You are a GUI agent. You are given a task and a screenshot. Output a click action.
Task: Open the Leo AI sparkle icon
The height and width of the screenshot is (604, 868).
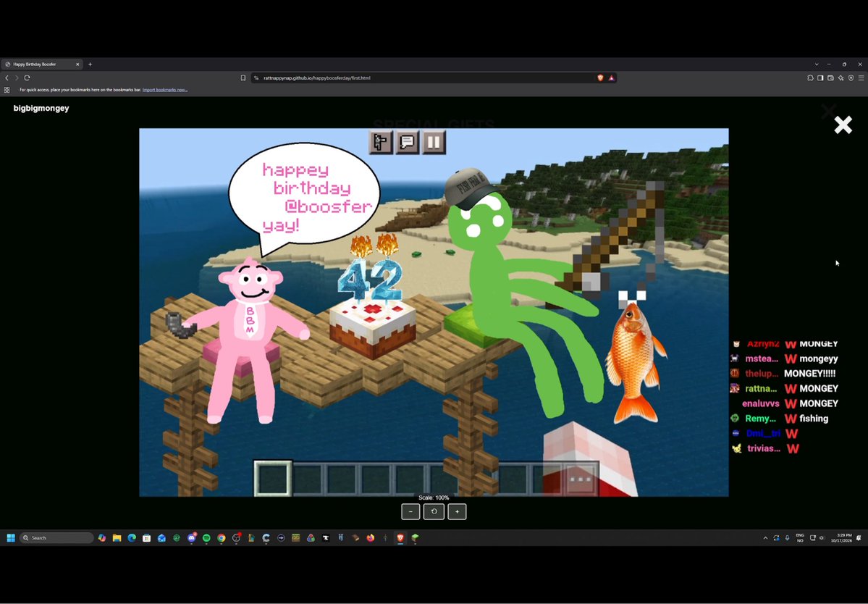[840, 78]
